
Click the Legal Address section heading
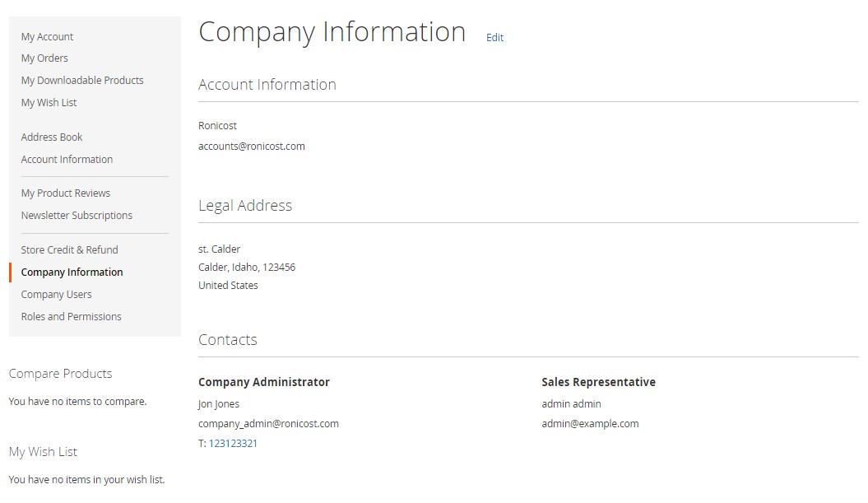tap(245, 206)
